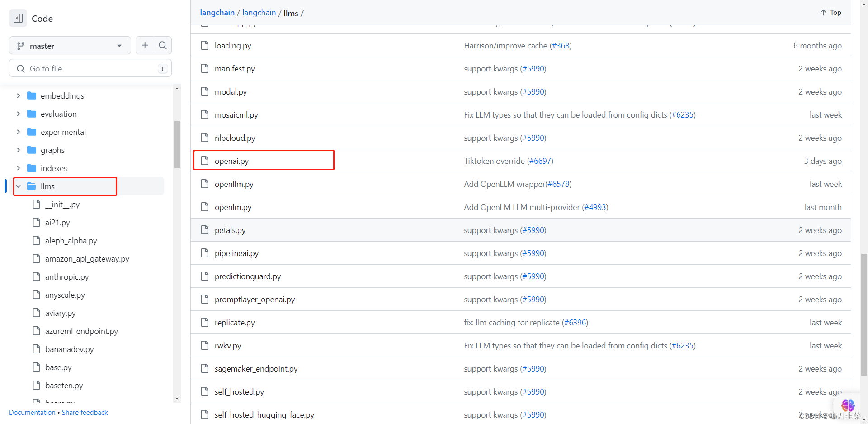Open baseten.py in sidebar tree
Viewport: 868px width, 424px height.
pyautogui.click(x=64, y=385)
